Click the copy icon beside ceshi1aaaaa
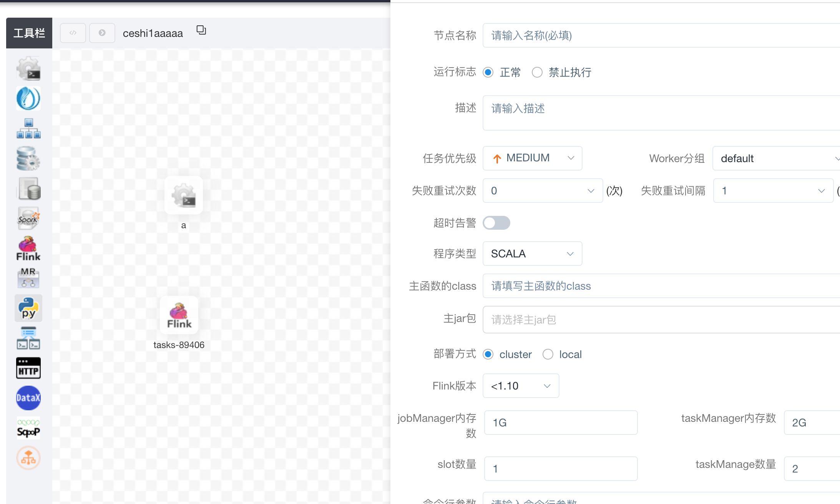The image size is (840, 504). (x=201, y=30)
